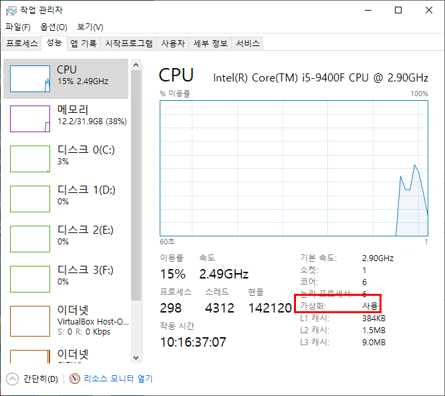This screenshot has width=445, height=396.
Task: Select the 디스크 2(E:) graph icon
Action: point(30,239)
